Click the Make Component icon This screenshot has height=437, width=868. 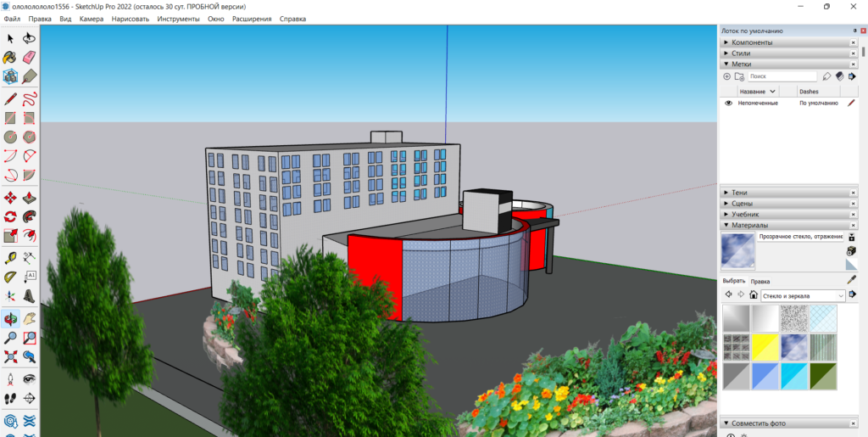10,76
